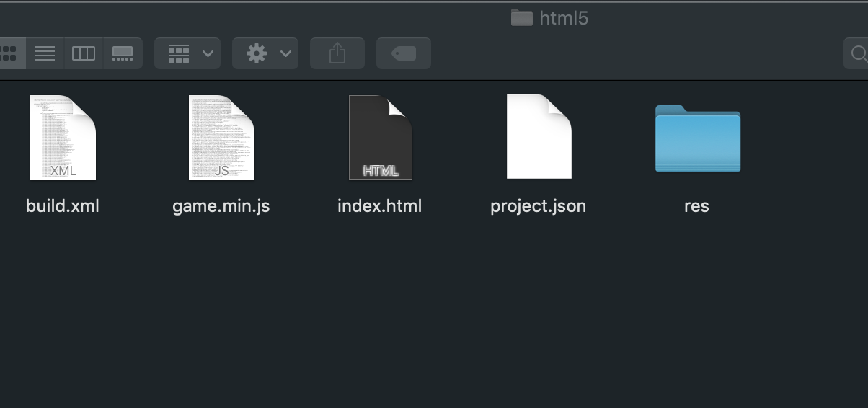The height and width of the screenshot is (408, 868).
Task: Click the Share button
Action: (x=337, y=53)
